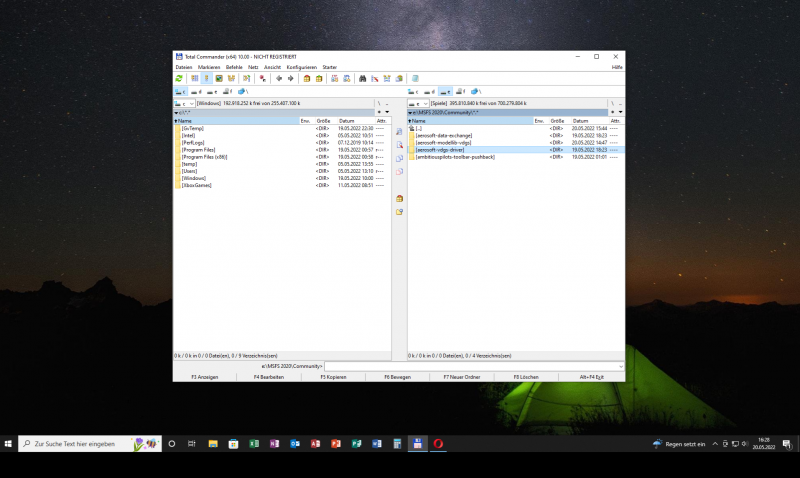Click the Pack files archive icon
The image size is (800, 478).
point(307,79)
